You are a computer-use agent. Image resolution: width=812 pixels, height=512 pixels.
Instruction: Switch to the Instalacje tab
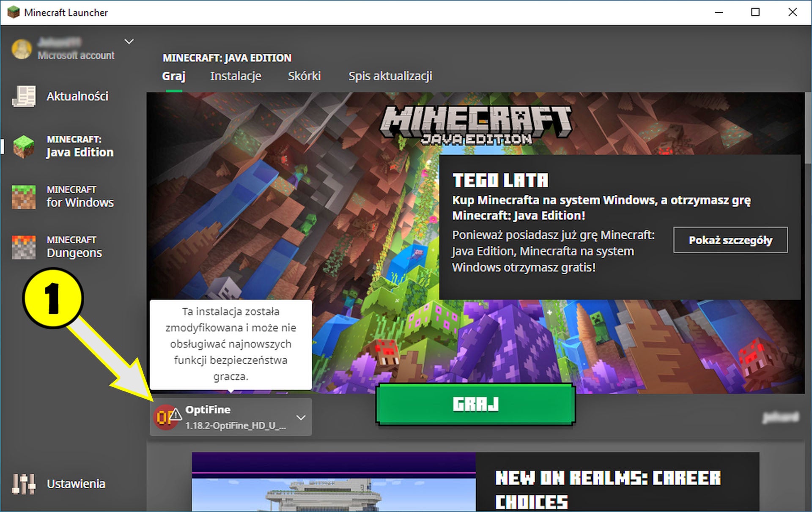(x=236, y=76)
